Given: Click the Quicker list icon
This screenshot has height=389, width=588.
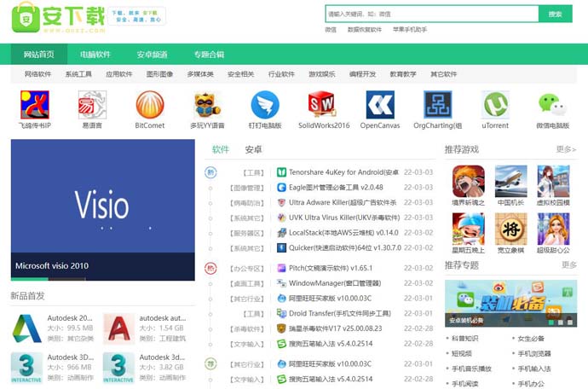Looking at the screenshot, I should click(281, 248).
